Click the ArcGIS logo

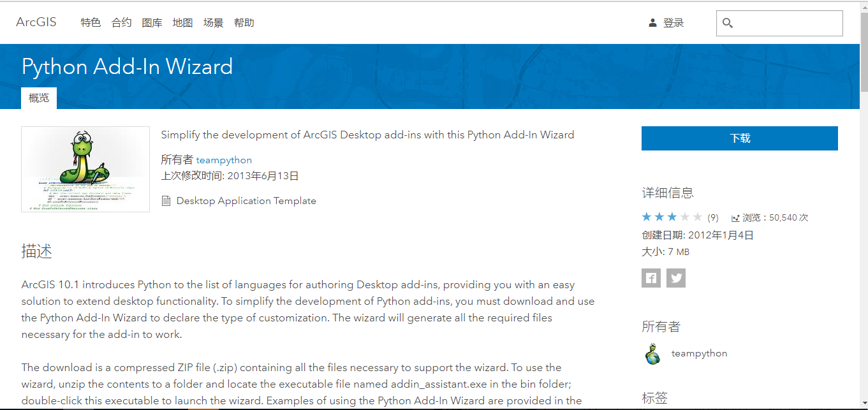click(x=36, y=22)
